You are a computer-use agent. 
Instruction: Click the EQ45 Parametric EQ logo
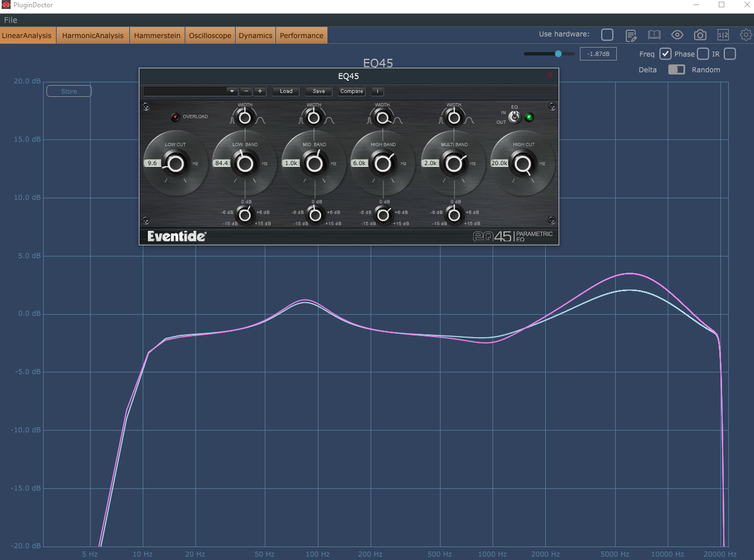tap(513, 236)
